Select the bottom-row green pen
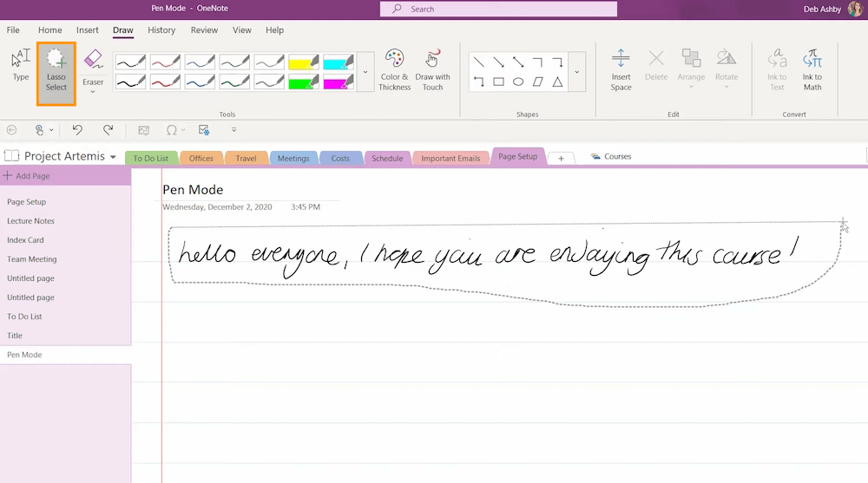This screenshot has width=868, height=483. click(234, 82)
